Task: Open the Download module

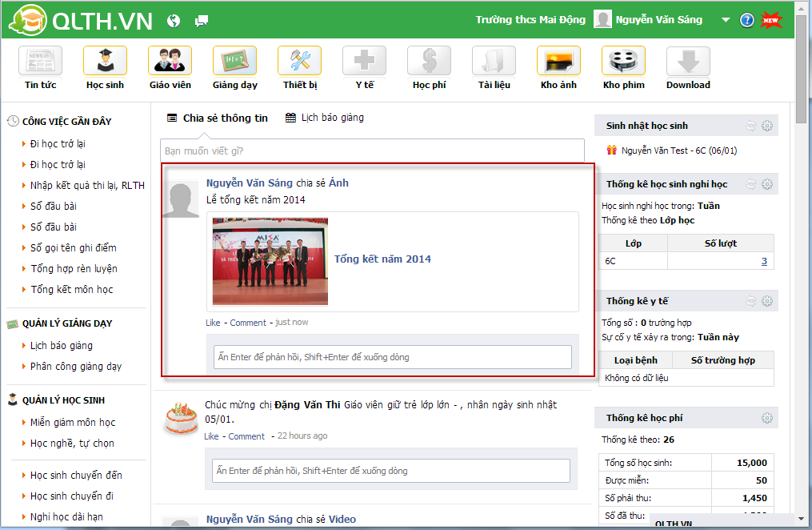Action: click(x=688, y=61)
